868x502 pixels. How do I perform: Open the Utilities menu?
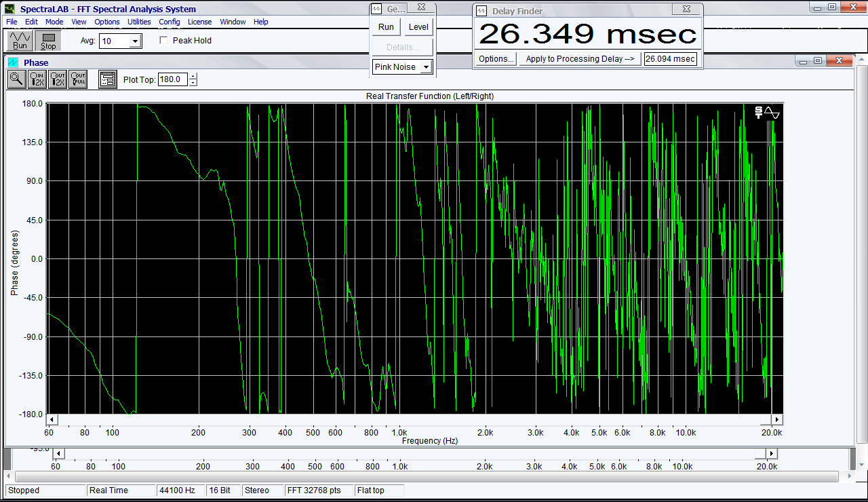[x=139, y=22]
